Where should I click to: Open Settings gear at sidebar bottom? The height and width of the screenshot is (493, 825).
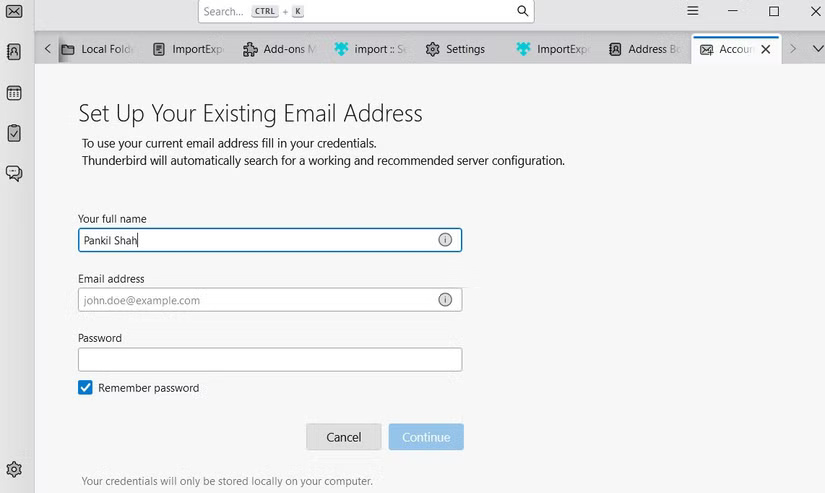pos(14,469)
